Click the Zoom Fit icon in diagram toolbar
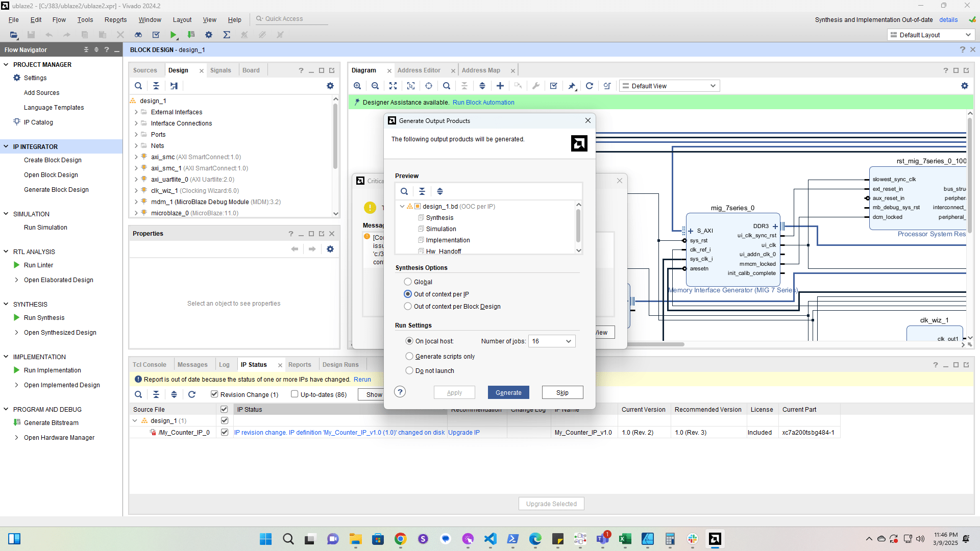 [x=393, y=86]
